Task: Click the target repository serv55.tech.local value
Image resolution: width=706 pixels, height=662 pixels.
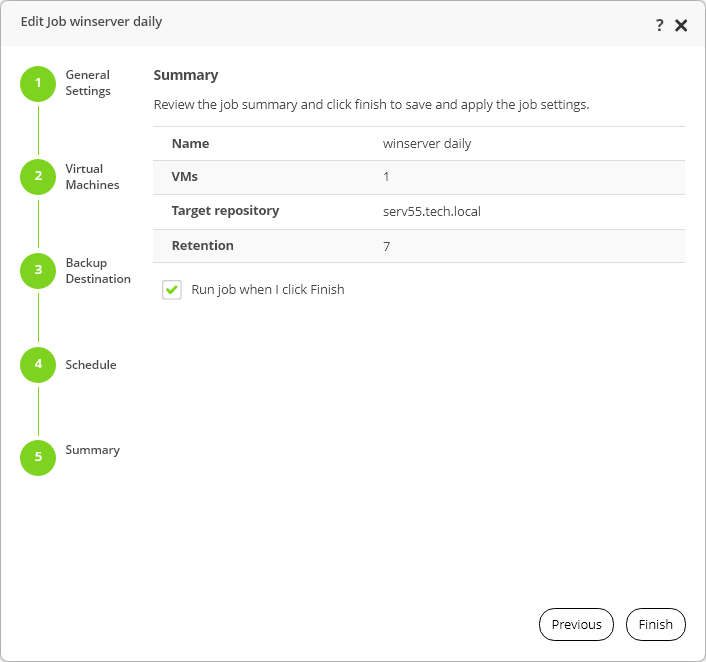Action: point(432,211)
